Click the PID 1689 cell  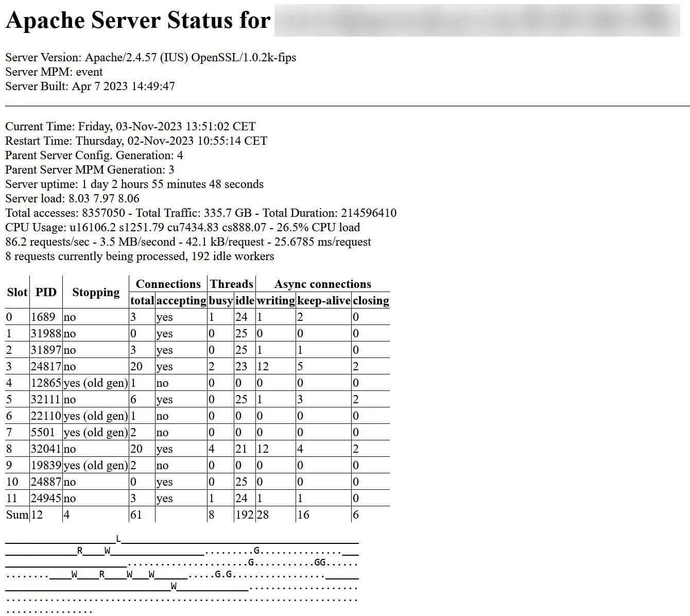43,317
